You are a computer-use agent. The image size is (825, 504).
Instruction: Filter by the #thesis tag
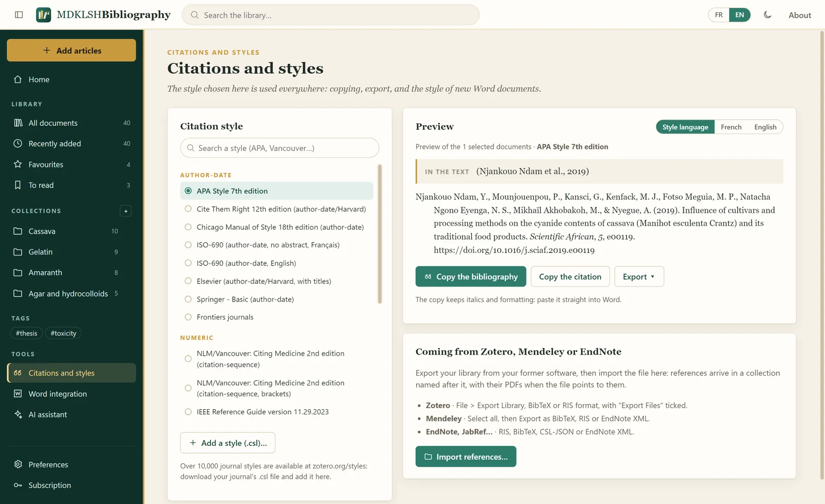[26, 333]
